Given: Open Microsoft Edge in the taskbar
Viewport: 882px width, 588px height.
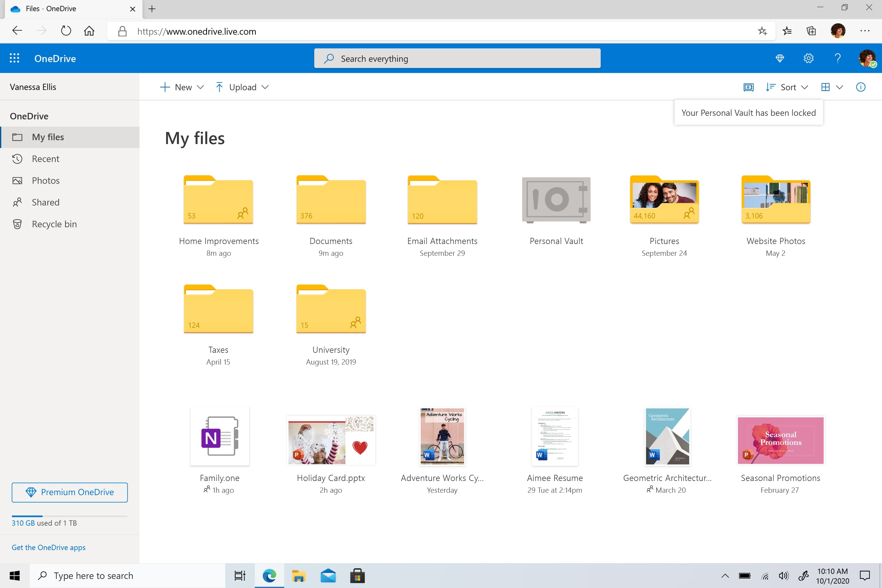Looking at the screenshot, I should (269, 575).
